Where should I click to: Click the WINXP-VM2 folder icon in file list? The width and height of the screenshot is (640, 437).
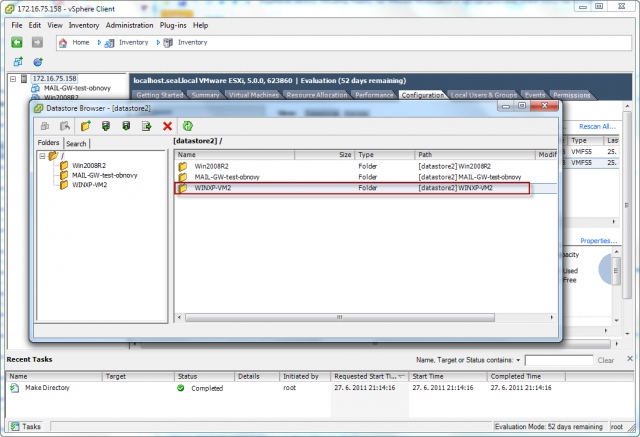183,188
